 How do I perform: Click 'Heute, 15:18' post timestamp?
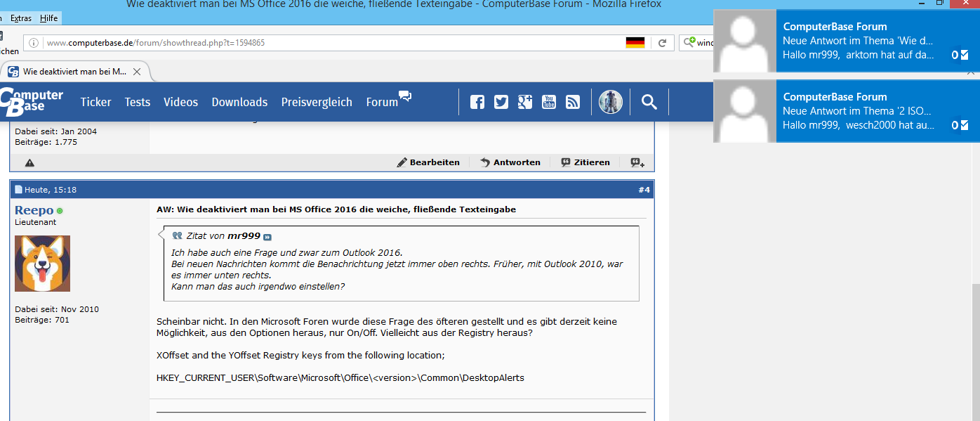(x=51, y=190)
